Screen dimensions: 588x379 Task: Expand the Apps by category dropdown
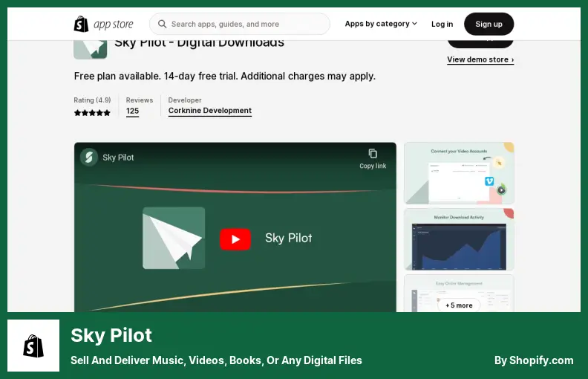[381, 24]
